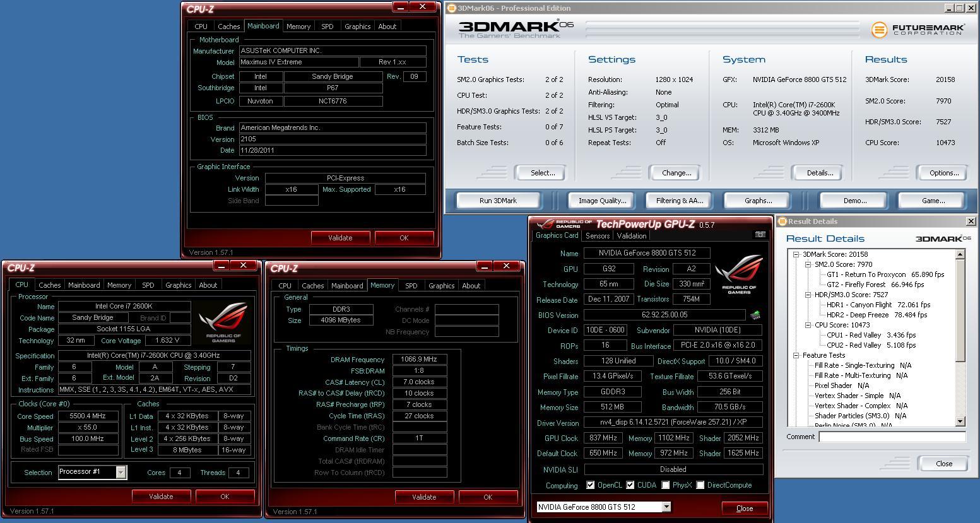Screen dimensions: 980x523
Task: Click the 3DMARK06 logo in Result Details
Action: [x=943, y=238]
